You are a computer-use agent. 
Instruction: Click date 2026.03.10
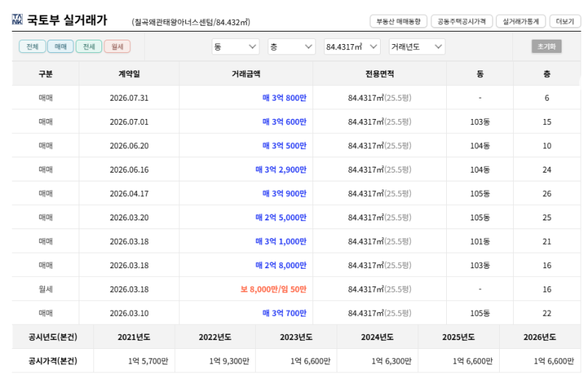click(x=129, y=313)
